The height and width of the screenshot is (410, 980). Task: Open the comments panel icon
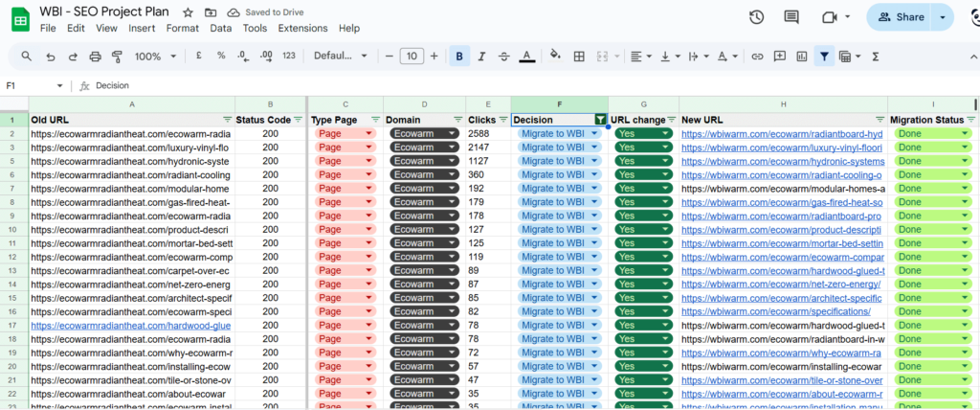click(x=791, y=17)
